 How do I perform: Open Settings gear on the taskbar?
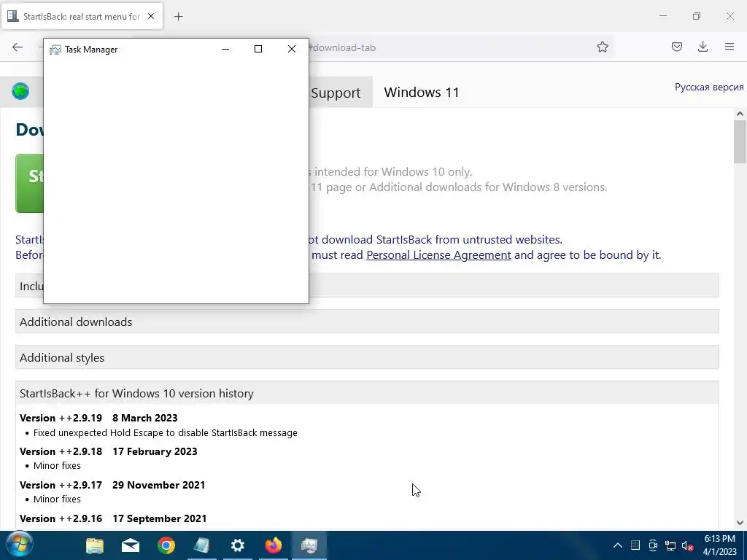pos(238,545)
